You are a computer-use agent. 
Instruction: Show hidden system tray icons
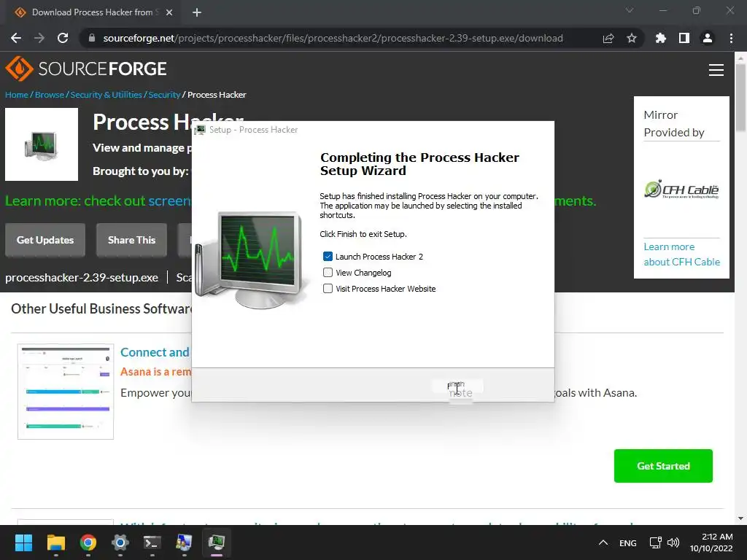coord(603,542)
